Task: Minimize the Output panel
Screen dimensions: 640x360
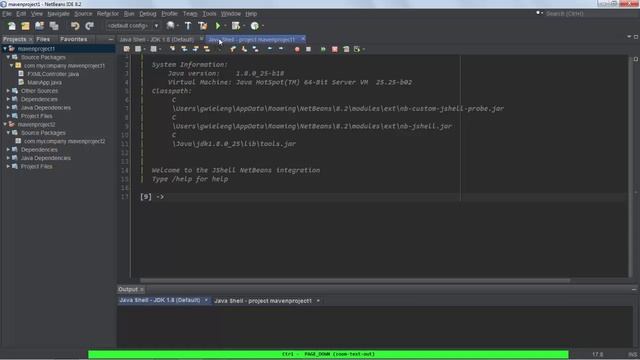Action: pos(634,289)
